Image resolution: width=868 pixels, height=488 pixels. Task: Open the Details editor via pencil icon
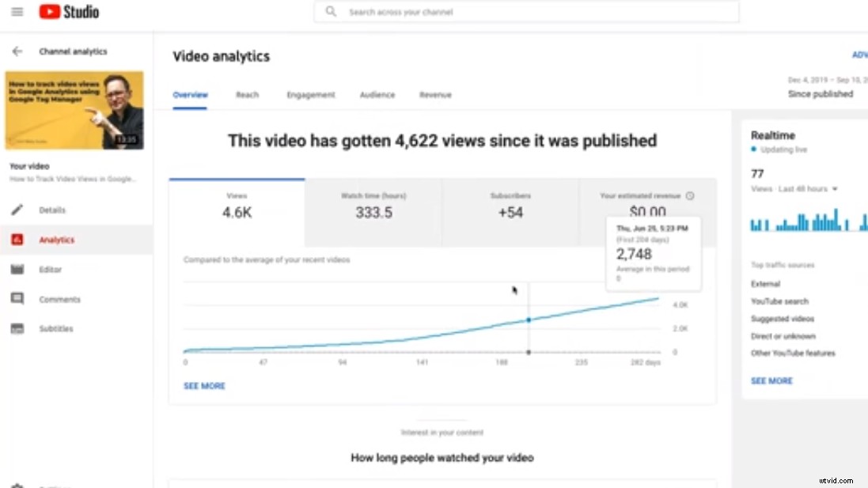coord(16,210)
